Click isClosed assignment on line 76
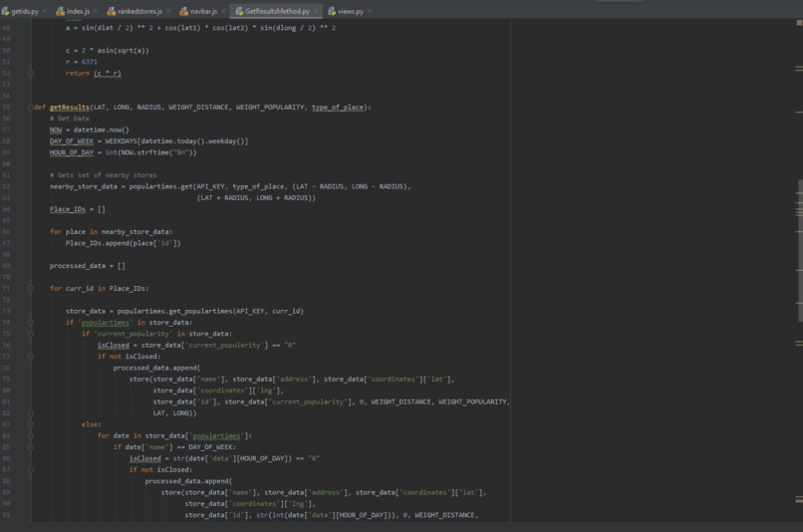The height and width of the screenshot is (532, 803). (x=196, y=345)
